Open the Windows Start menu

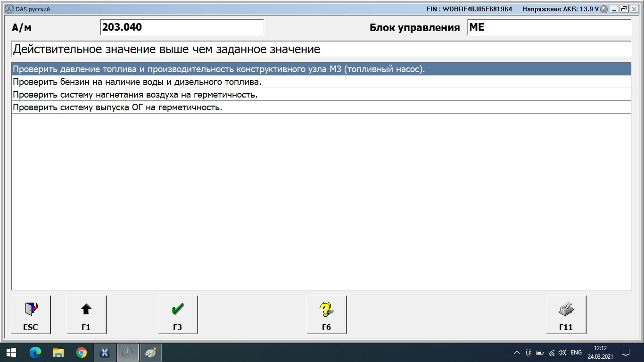coord(11,352)
